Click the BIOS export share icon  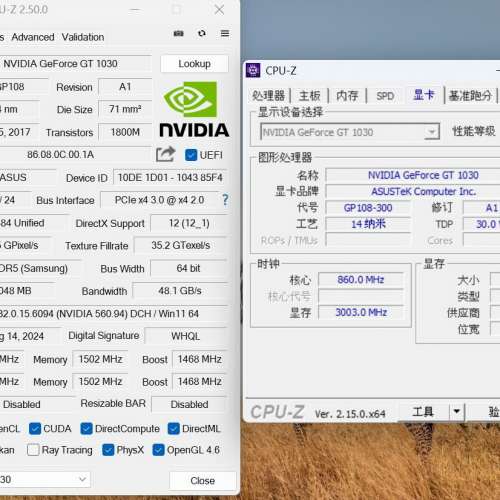(x=166, y=154)
